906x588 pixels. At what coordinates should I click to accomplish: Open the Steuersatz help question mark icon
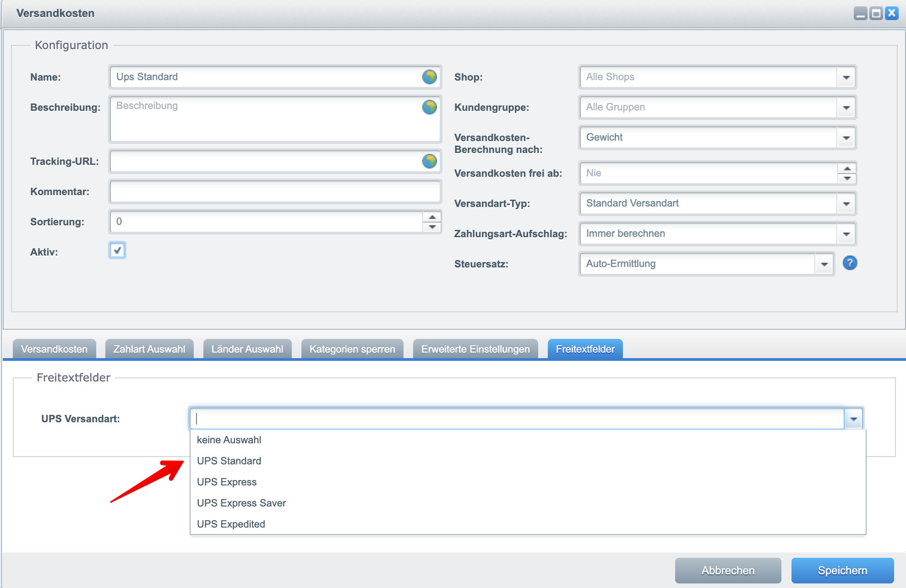[x=850, y=263]
